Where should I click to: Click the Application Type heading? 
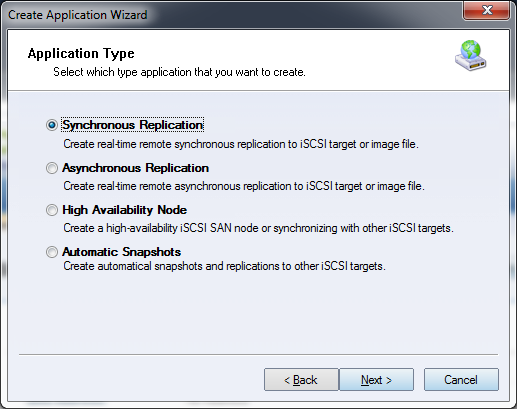point(81,53)
